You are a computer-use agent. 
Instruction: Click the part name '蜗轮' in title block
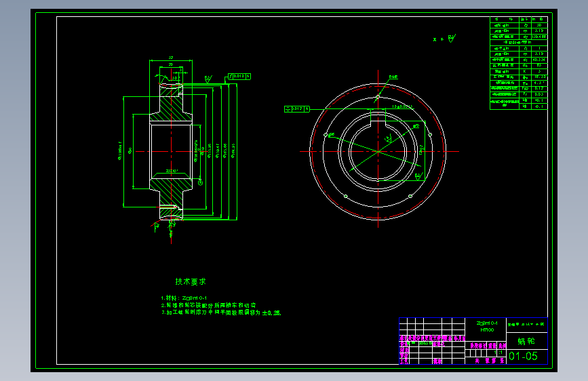click(x=526, y=341)
